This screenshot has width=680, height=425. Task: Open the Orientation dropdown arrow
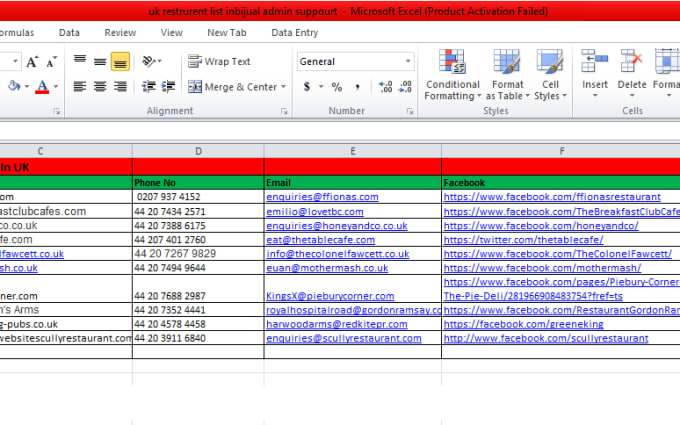point(160,61)
